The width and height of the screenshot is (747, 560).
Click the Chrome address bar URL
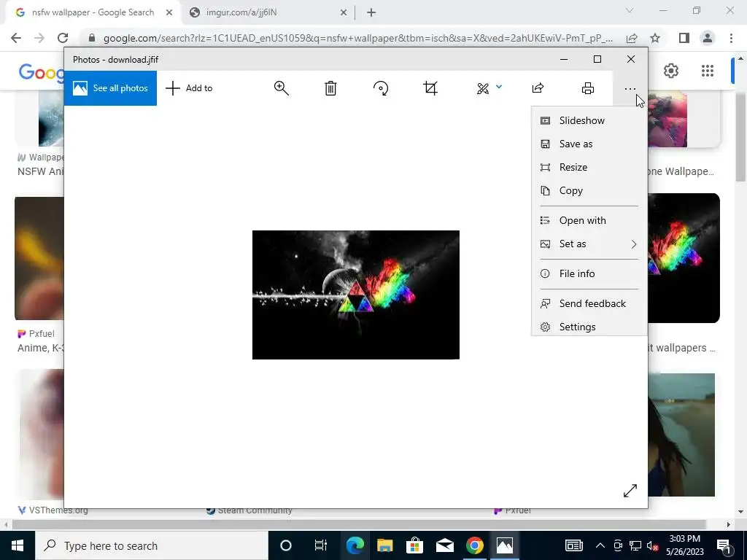click(357, 38)
